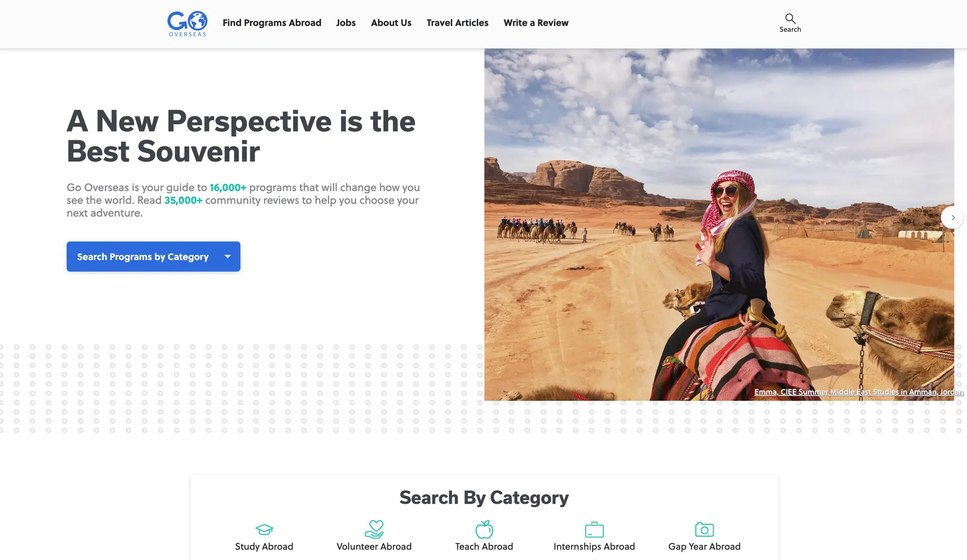Open the Search magnifier icon
Screen dimensions: 967x560
pos(790,19)
